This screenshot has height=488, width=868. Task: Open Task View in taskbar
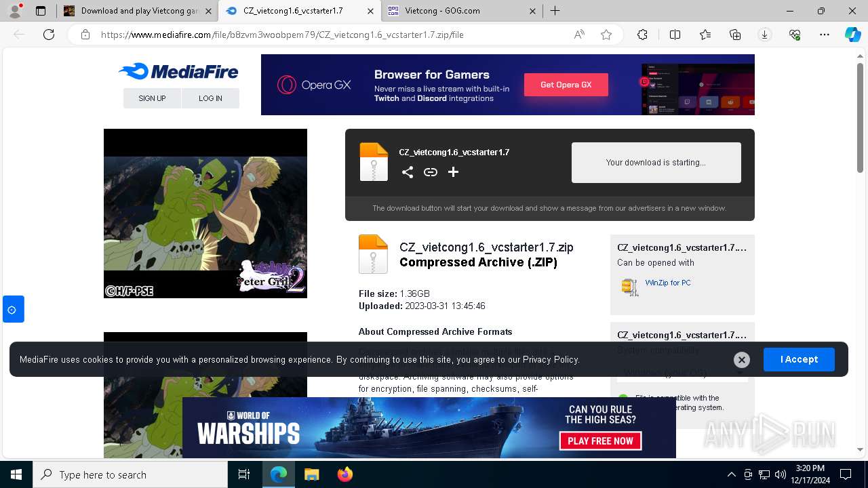244,474
